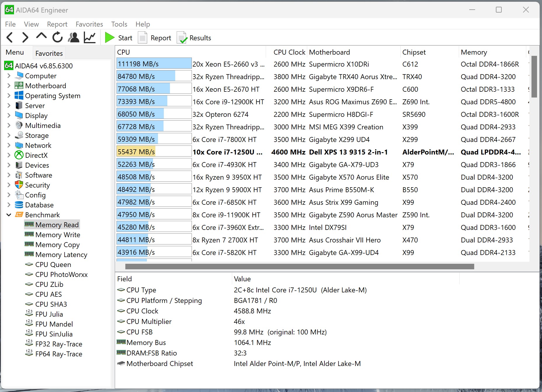Open the graph chart toolbar icon
This screenshot has width=542, height=392.
coord(90,38)
